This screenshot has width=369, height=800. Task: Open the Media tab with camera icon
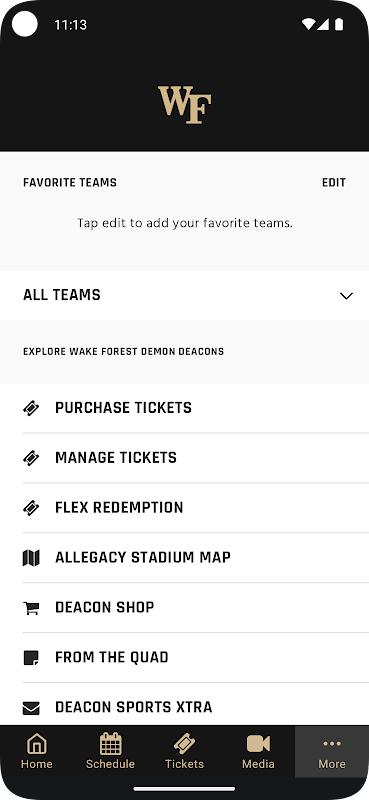[x=258, y=751]
